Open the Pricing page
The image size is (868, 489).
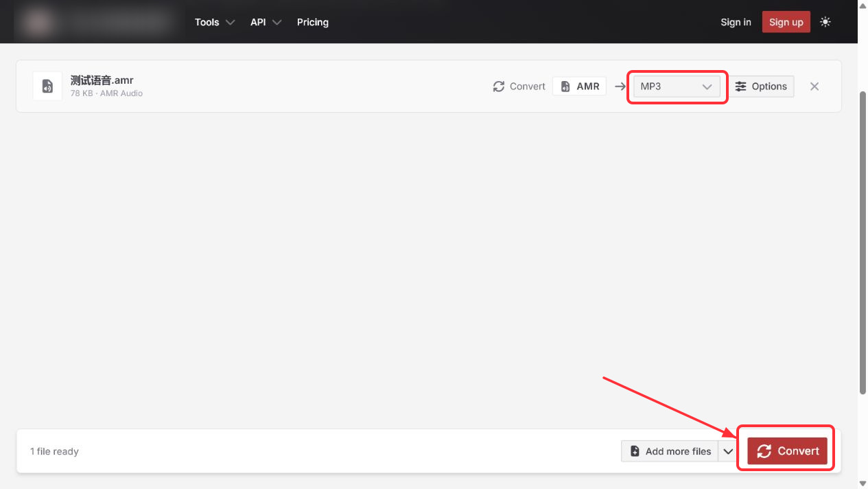coord(313,22)
